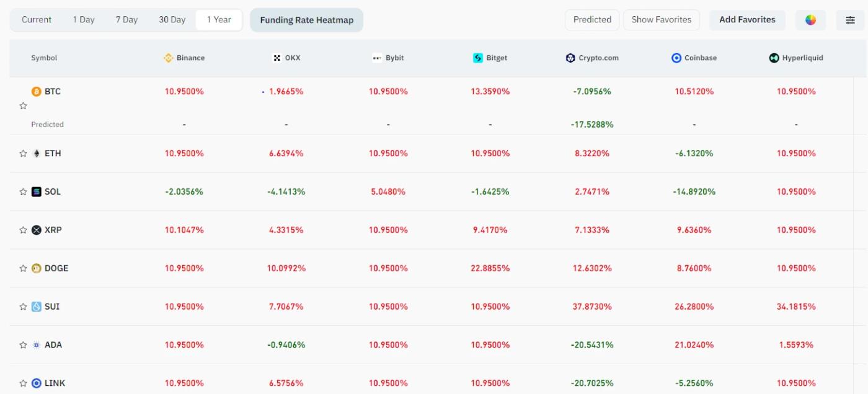Open the color theme picker

pyautogui.click(x=811, y=19)
